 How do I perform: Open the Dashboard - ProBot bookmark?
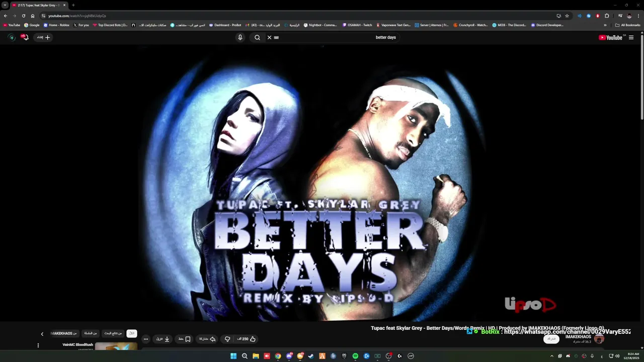coord(225,25)
